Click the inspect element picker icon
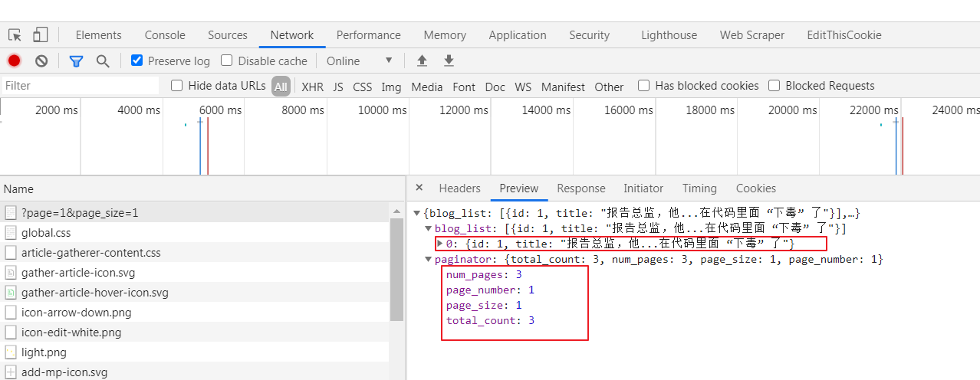980x380 pixels. [15, 35]
